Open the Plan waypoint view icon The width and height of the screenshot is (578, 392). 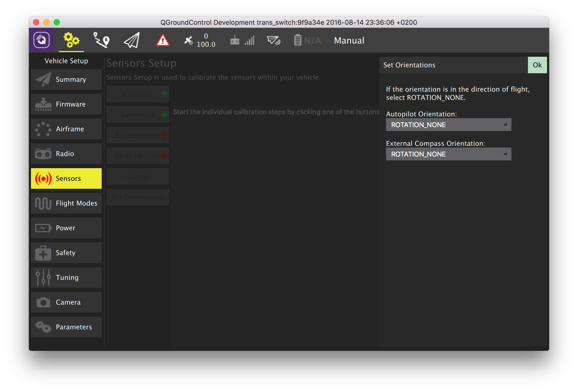pyautogui.click(x=101, y=40)
